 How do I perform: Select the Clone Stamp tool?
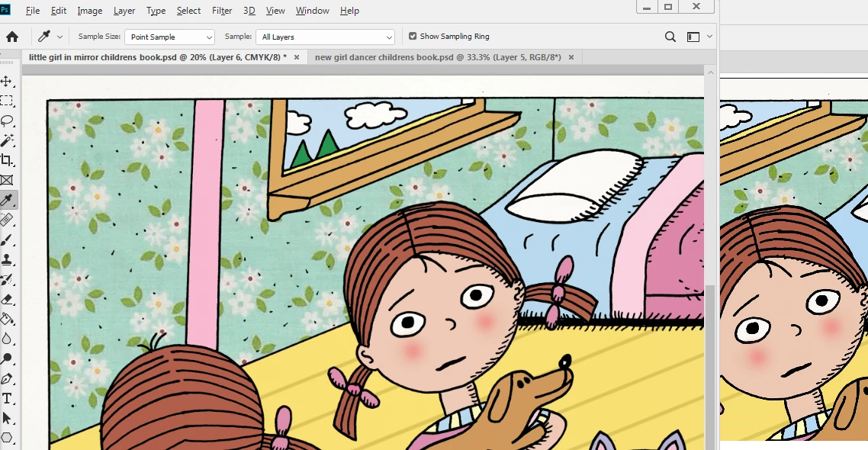click(7, 259)
